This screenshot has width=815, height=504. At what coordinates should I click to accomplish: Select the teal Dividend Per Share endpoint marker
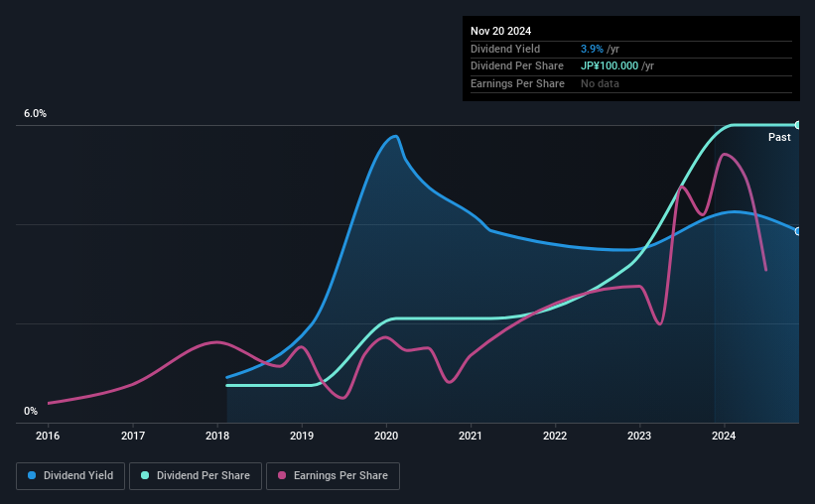[798, 125]
